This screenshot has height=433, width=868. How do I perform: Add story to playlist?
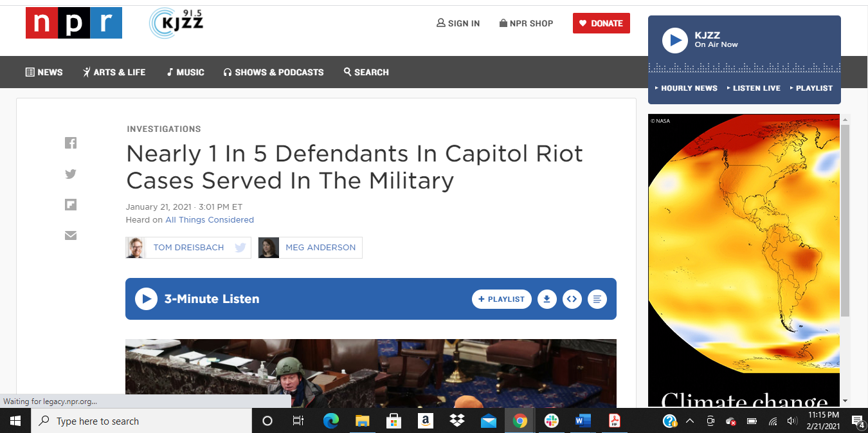[502, 299]
